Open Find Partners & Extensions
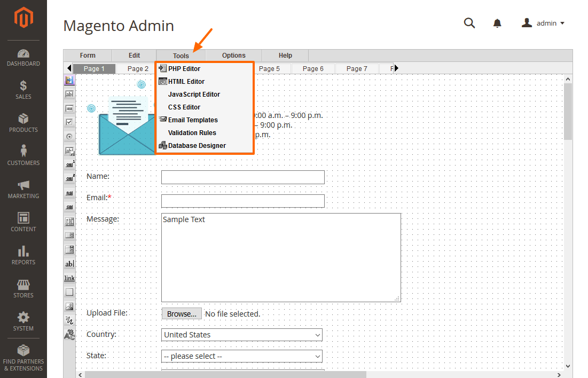Screen dimensions: 588x378 click(x=23, y=358)
